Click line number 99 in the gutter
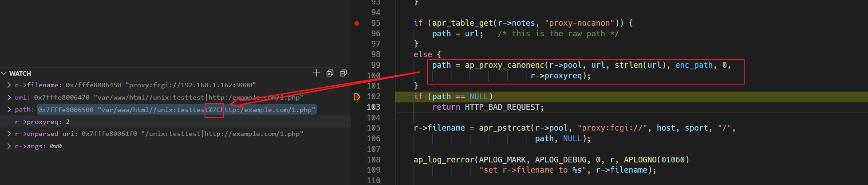 coord(375,65)
